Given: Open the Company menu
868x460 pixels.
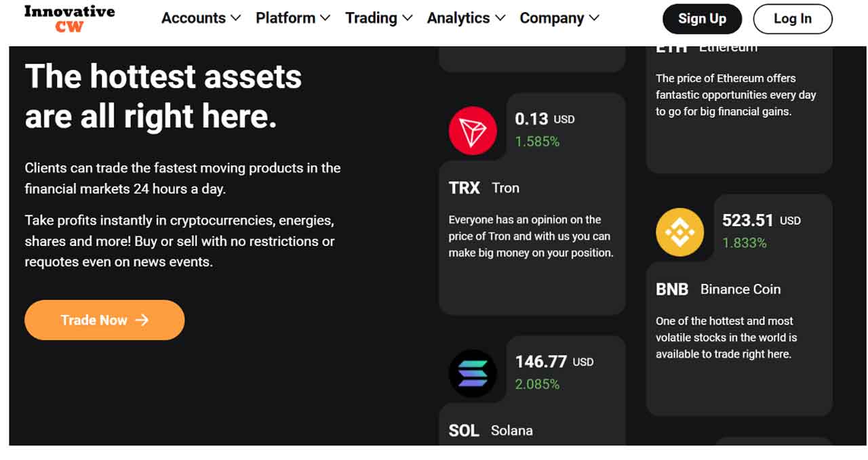Looking at the screenshot, I should click(559, 18).
